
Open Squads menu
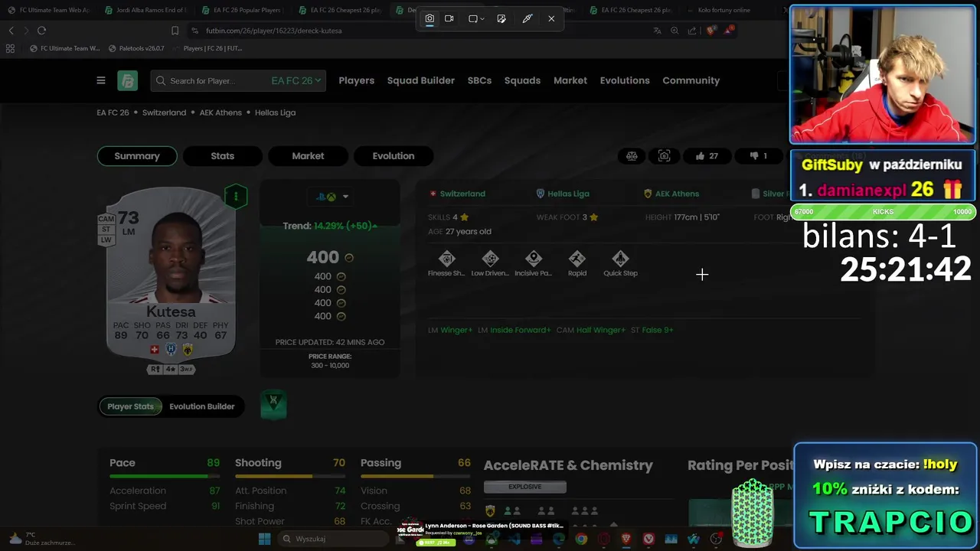(x=522, y=80)
